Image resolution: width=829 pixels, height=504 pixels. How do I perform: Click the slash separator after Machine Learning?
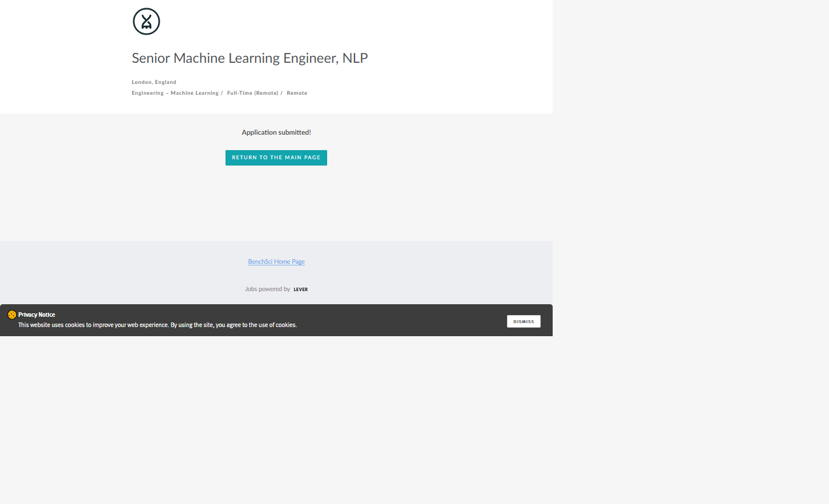tap(222, 93)
